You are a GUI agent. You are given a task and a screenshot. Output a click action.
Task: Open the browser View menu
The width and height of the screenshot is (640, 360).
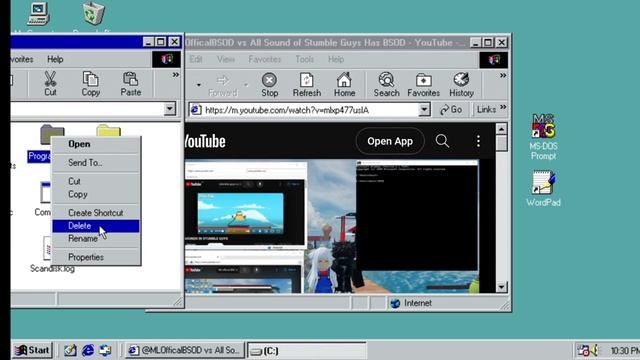[225, 59]
